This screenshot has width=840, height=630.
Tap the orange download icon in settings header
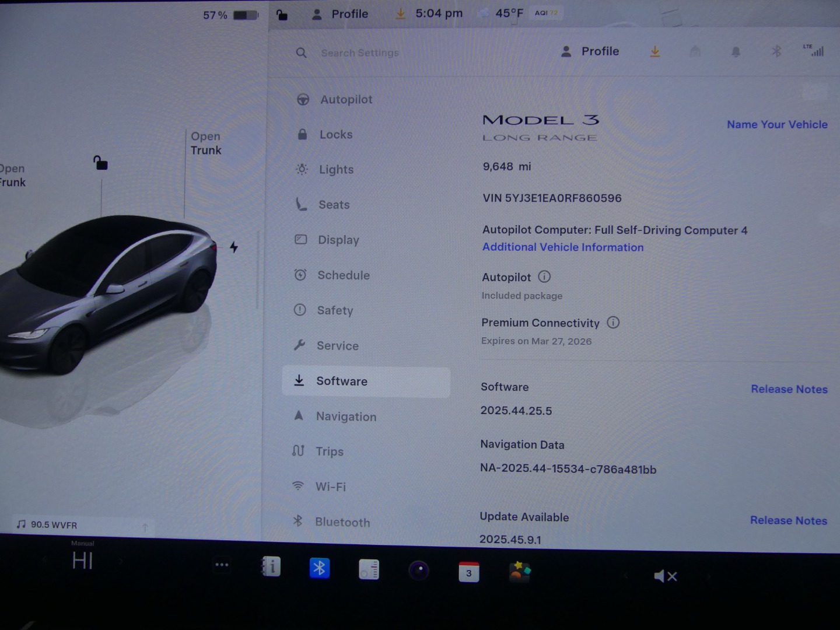click(655, 52)
